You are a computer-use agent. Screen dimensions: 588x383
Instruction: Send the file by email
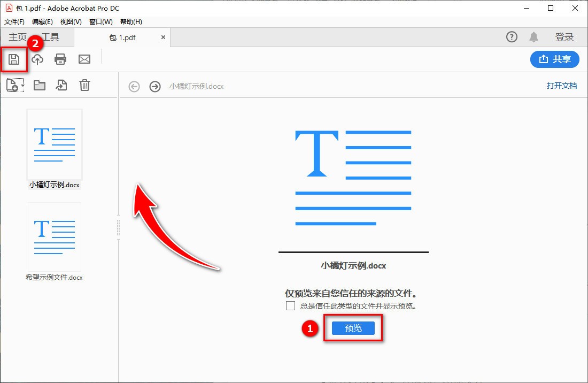[x=84, y=59]
